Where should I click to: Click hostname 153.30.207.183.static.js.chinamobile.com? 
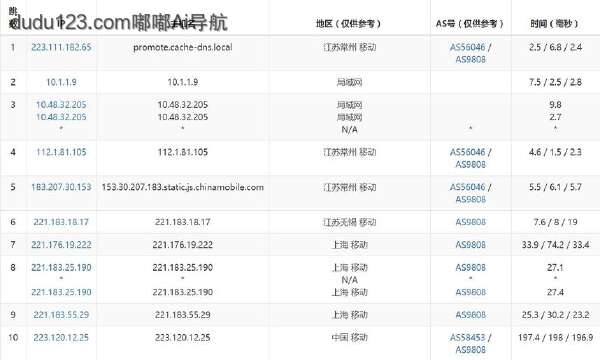pyautogui.click(x=183, y=187)
